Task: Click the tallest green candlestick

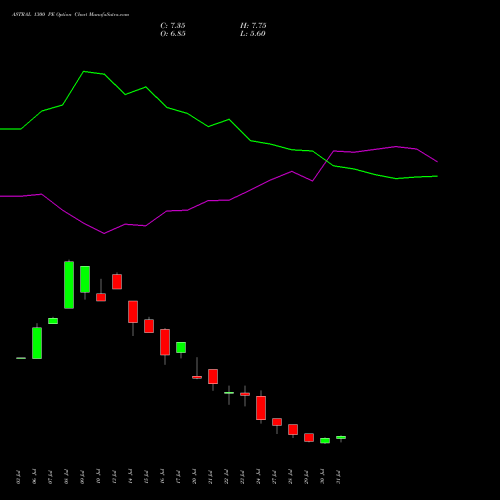Action: point(69,285)
